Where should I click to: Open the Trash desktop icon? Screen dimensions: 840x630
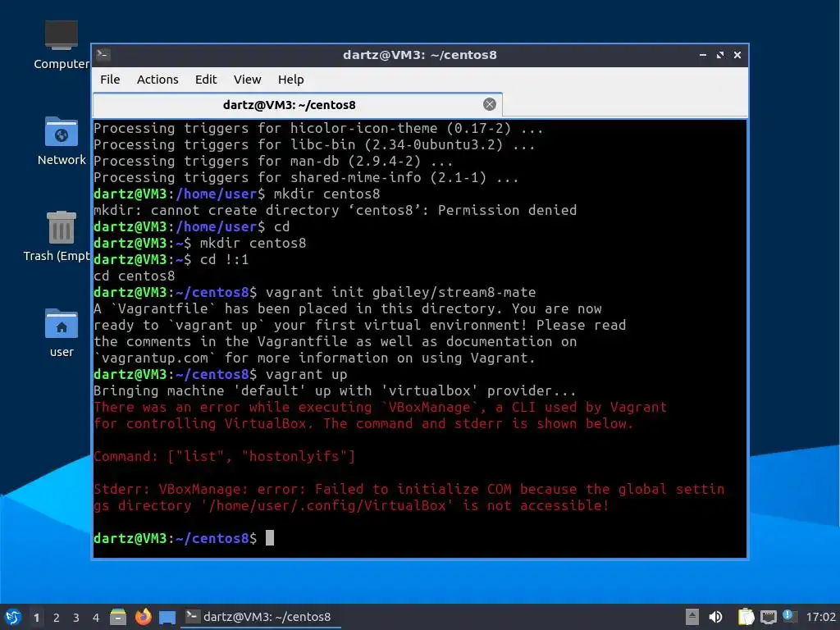coord(61,237)
